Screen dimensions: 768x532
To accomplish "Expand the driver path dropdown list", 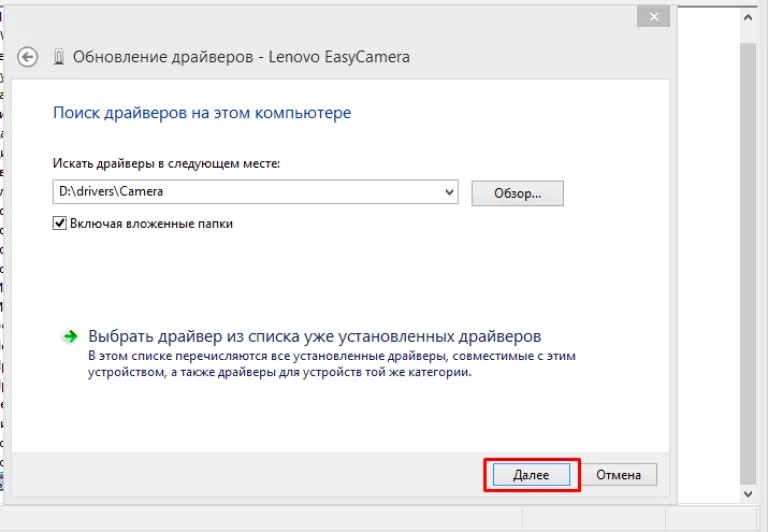I will (x=449, y=192).
